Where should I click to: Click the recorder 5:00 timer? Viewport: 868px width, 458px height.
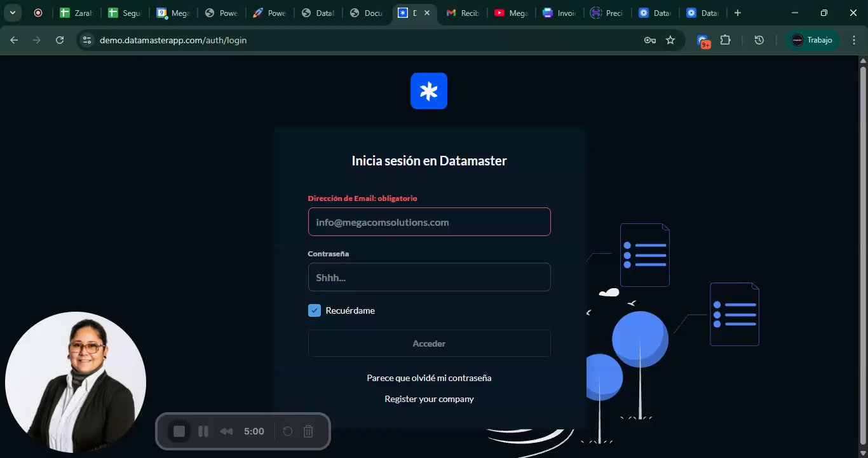pos(254,431)
